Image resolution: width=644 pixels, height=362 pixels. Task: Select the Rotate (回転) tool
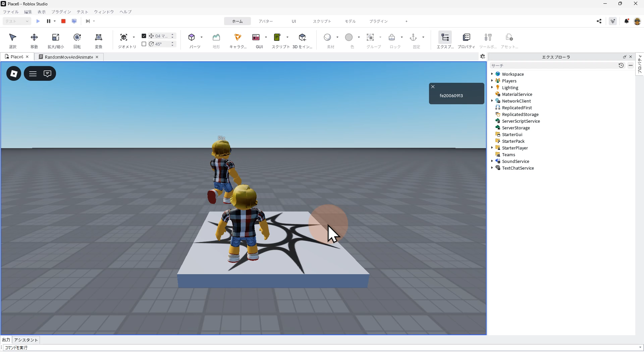click(x=77, y=38)
